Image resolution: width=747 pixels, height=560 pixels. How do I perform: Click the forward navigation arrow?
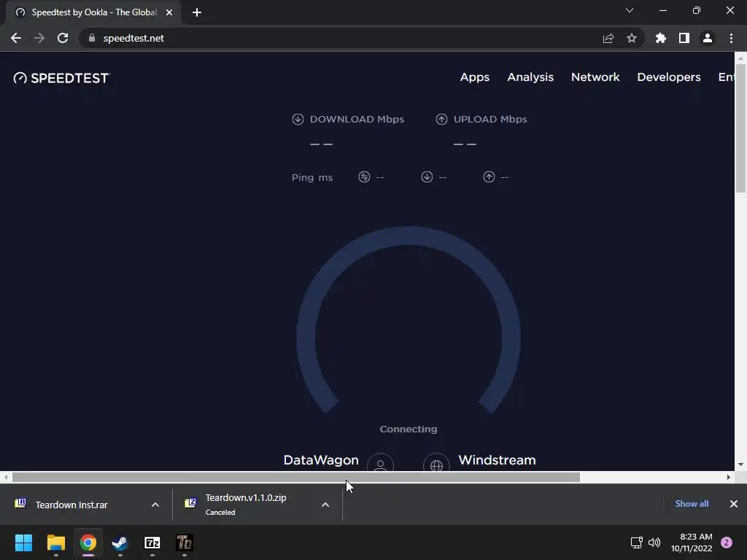tap(39, 38)
